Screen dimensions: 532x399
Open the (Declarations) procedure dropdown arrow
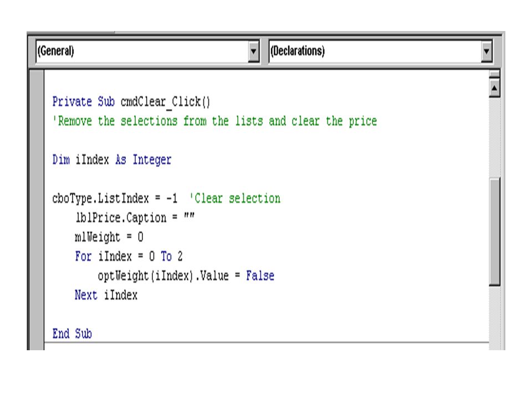click(x=487, y=52)
